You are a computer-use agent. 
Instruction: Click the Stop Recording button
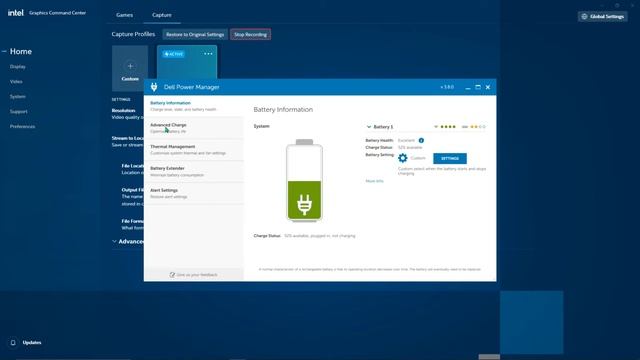[250, 35]
